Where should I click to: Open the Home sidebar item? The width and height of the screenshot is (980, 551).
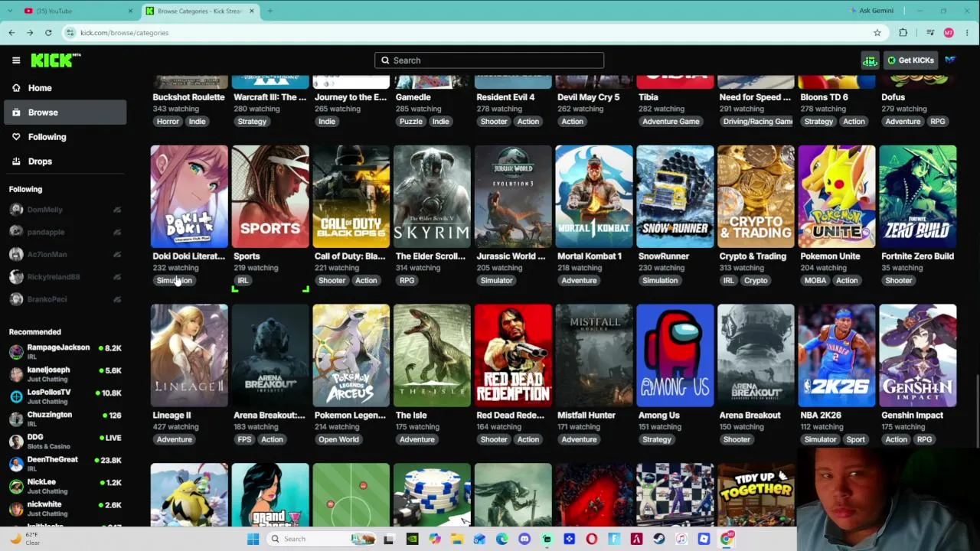click(x=64, y=88)
